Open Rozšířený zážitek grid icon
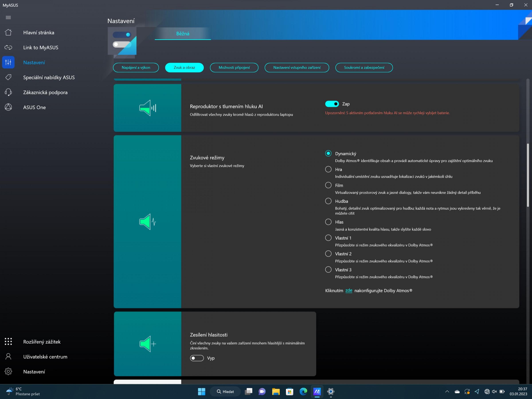 8,341
